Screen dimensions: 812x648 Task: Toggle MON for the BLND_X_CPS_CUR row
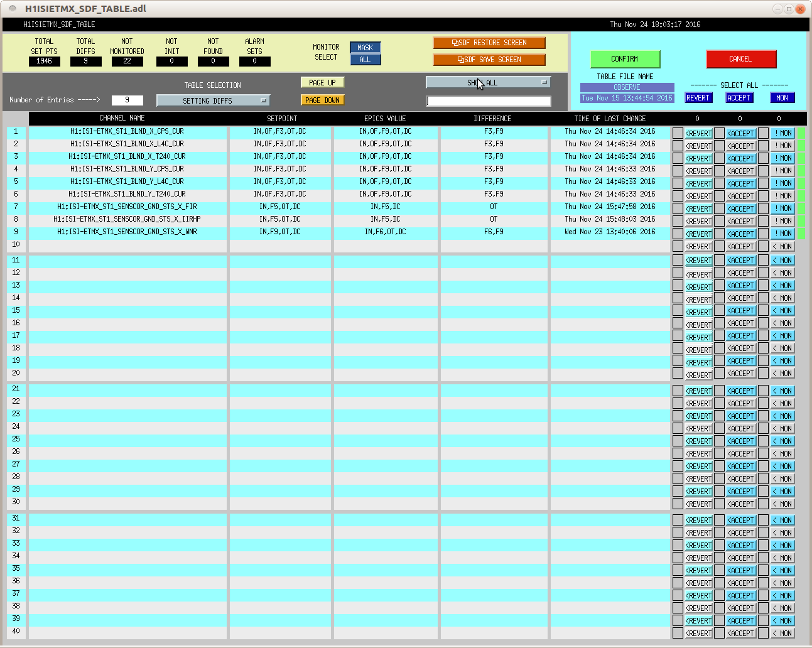(782, 133)
